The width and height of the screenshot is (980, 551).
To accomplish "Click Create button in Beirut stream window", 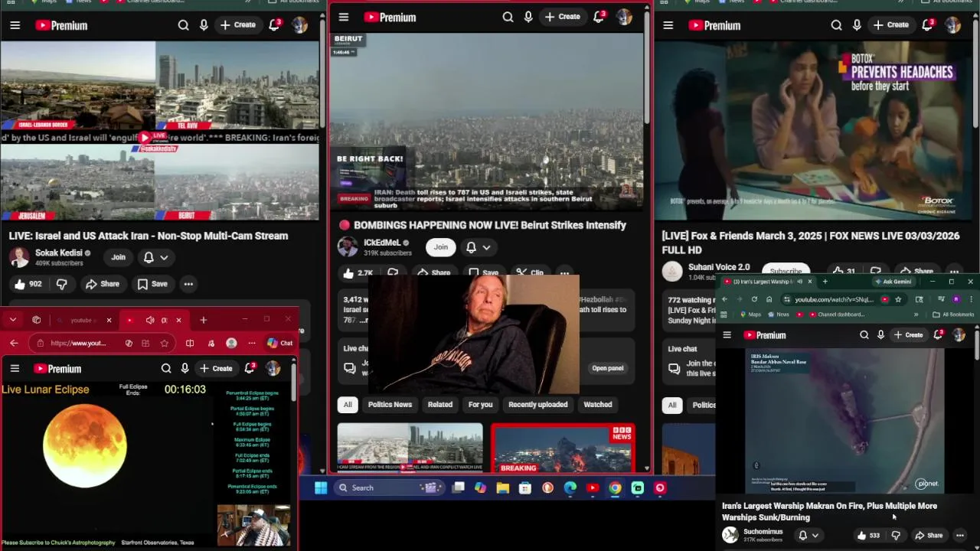I will [x=563, y=17].
